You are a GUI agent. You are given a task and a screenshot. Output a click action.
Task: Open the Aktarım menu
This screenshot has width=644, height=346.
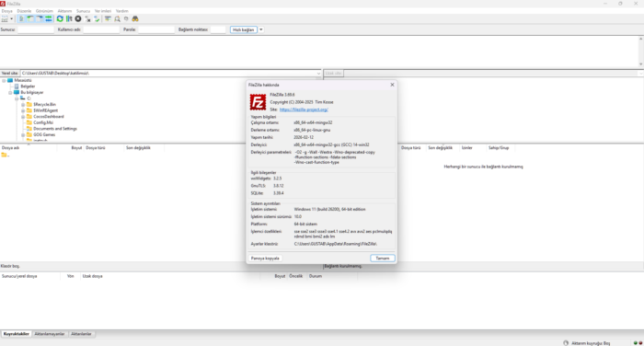pos(64,11)
